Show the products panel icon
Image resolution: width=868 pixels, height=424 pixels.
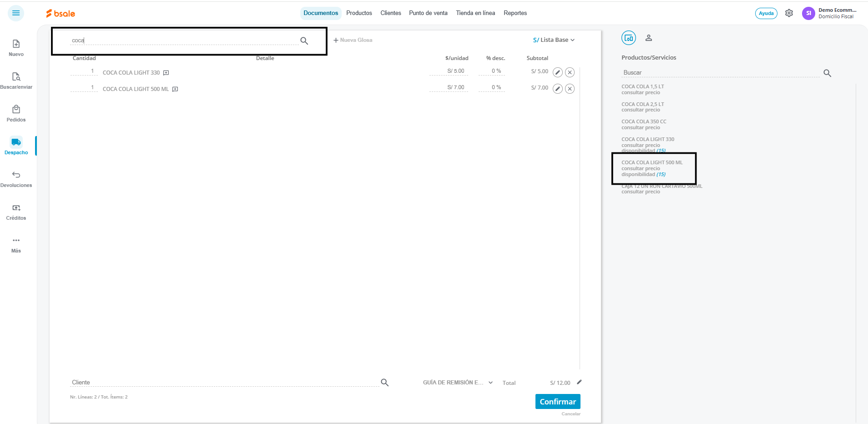tap(629, 38)
